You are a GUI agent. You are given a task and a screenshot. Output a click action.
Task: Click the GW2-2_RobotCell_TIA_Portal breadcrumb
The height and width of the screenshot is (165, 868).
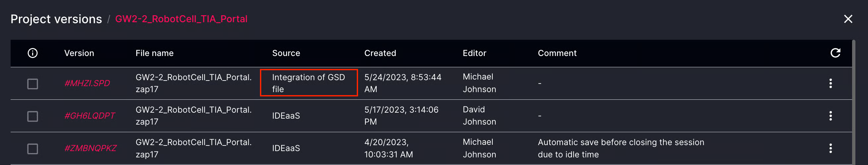[x=181, y=19]
